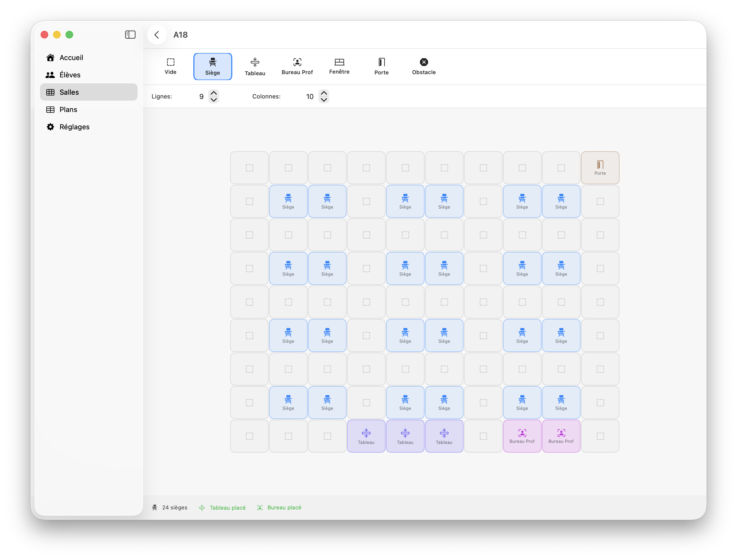This screenshot has height=560, width=737.
Task: Click the right Bureau Prof cell in the grid
Action: [561, 436]
